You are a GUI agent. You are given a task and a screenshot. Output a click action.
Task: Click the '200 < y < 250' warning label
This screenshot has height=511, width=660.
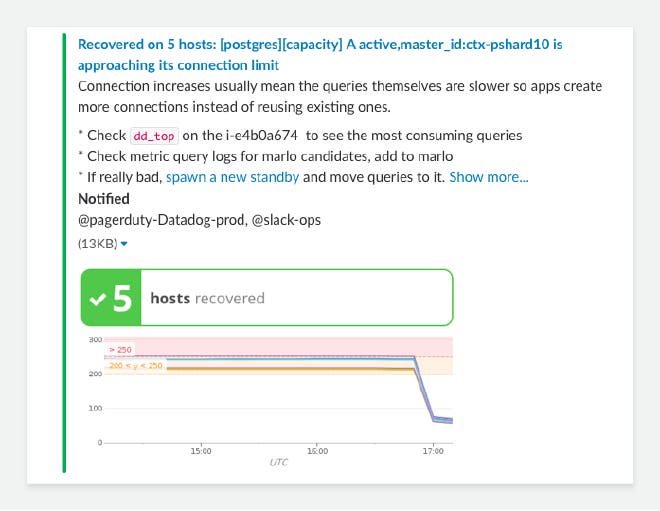coord(135,366)
